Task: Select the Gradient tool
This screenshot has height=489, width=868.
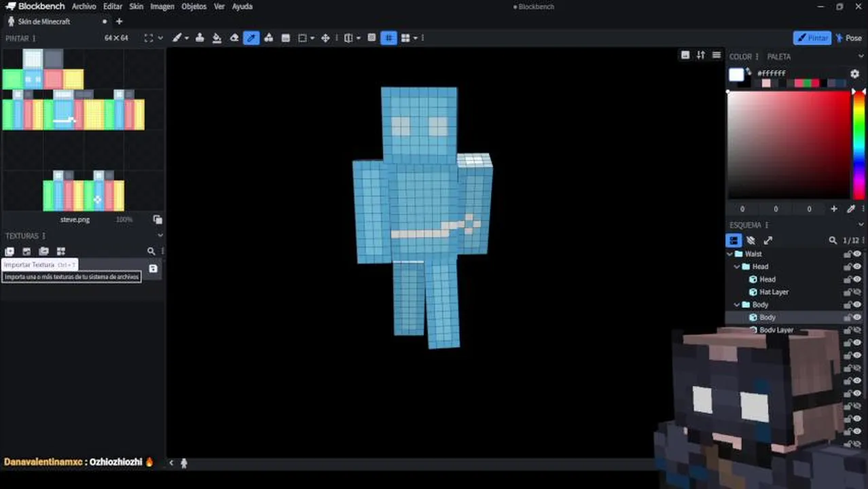Action: point(285,38)
